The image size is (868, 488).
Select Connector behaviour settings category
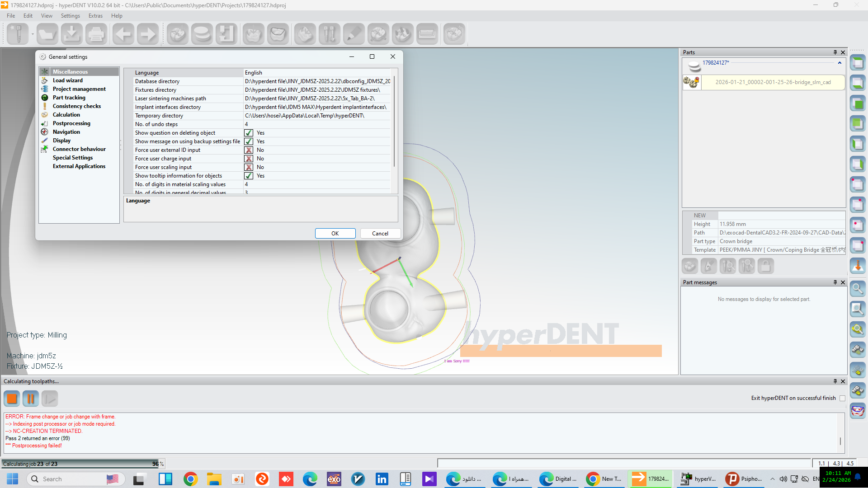(x=79, y=149)
